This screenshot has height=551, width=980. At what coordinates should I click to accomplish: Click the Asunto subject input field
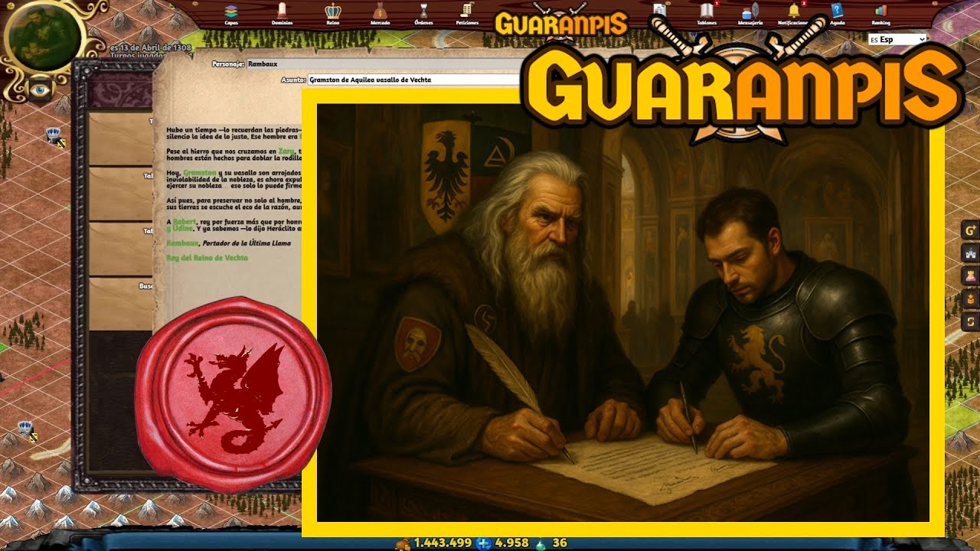(x=414, y=80)
